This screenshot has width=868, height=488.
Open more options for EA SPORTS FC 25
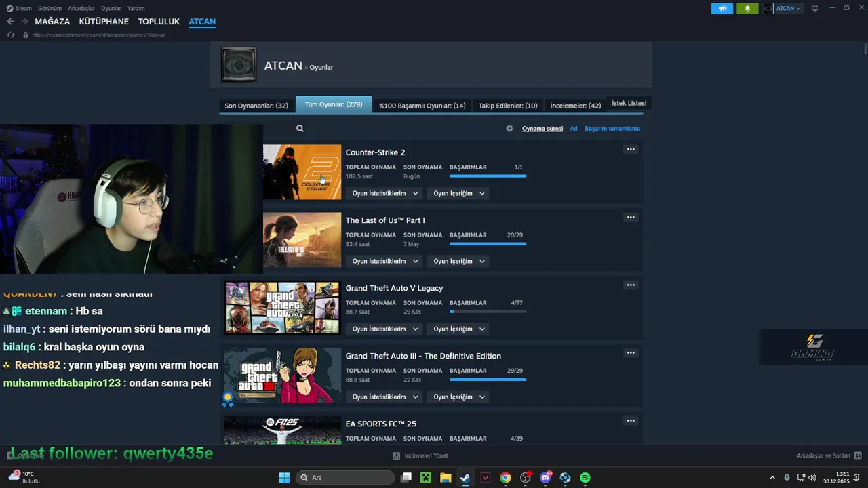(x=631, y=420)
